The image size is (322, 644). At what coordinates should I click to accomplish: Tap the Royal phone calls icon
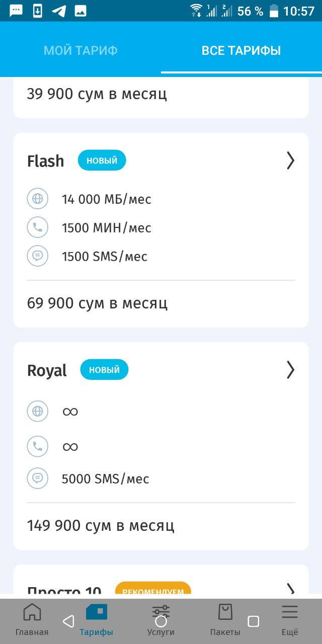38,446
